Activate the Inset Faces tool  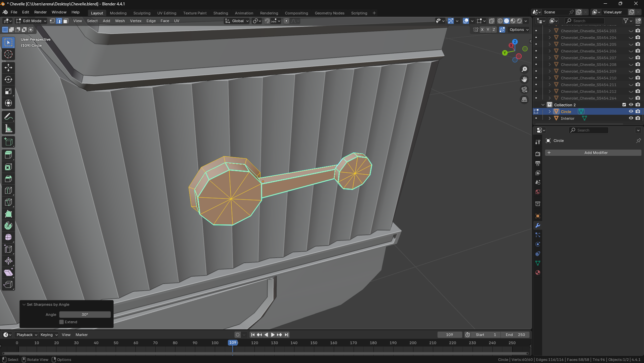point(8,167)
